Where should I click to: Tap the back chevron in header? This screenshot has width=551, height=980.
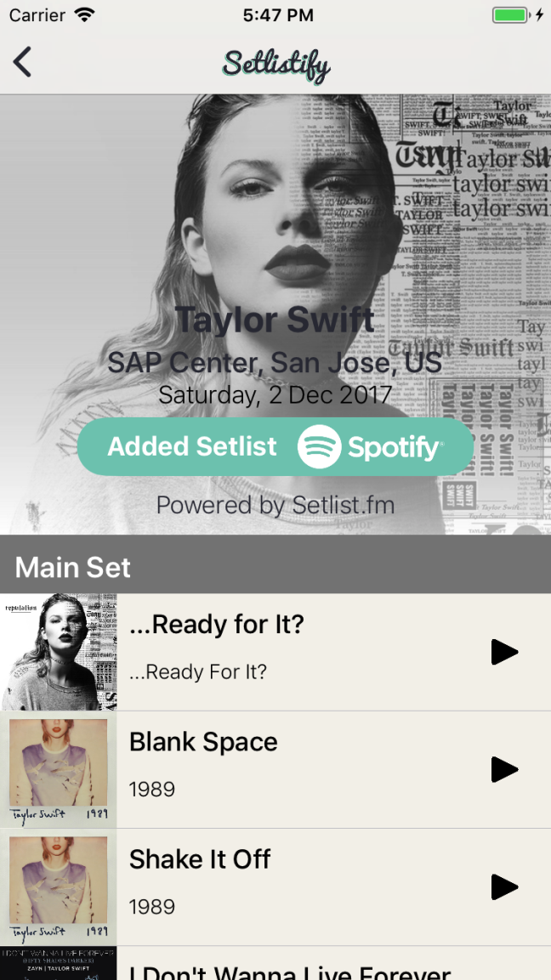pyautogui.click(x=22, y=63)
